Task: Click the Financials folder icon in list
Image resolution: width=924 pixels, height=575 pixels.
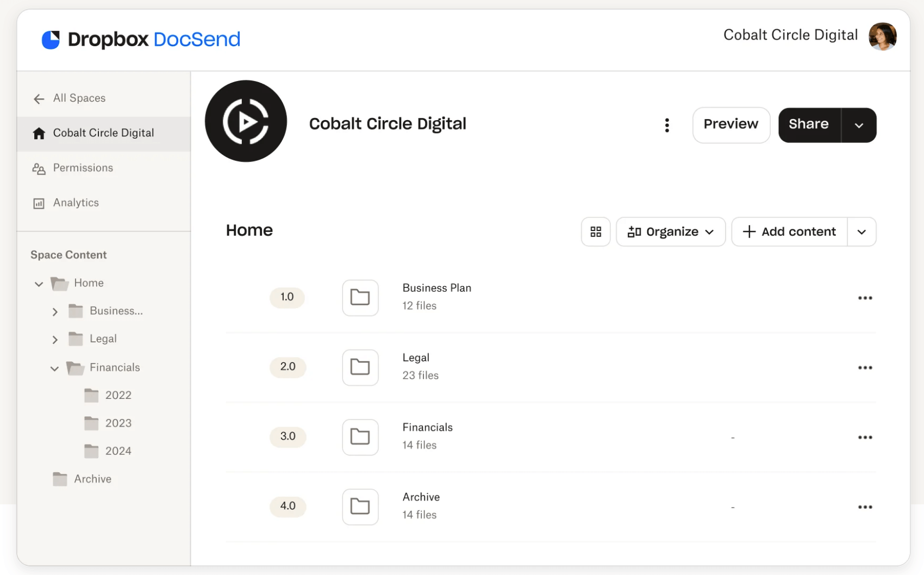Action: point(360,437)
